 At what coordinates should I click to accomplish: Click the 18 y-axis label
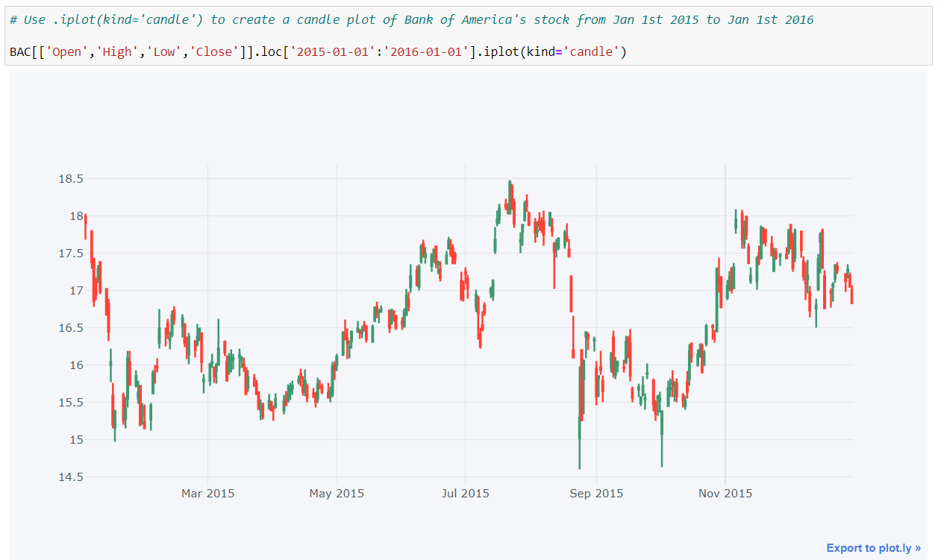(x=76, y=216)
